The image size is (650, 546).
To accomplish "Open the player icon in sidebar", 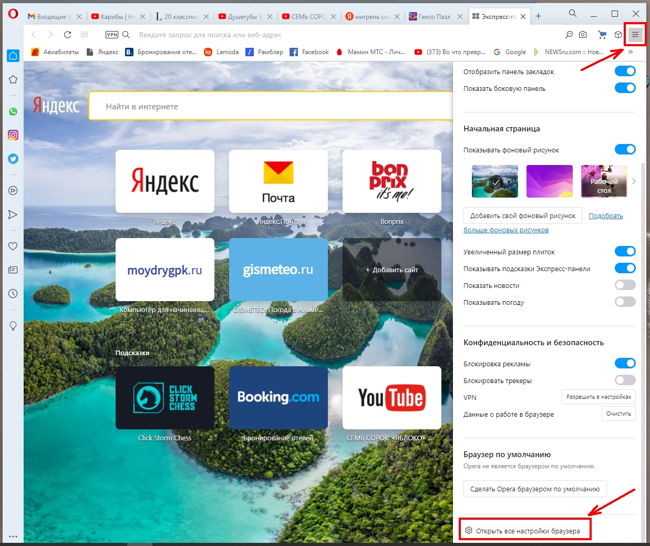I will click(13, 190).
